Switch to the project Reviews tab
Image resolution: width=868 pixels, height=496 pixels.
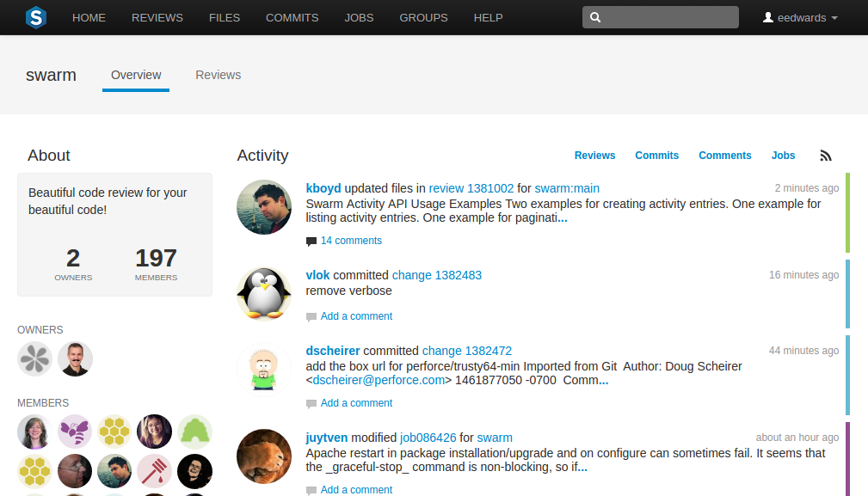coord(219,75)
